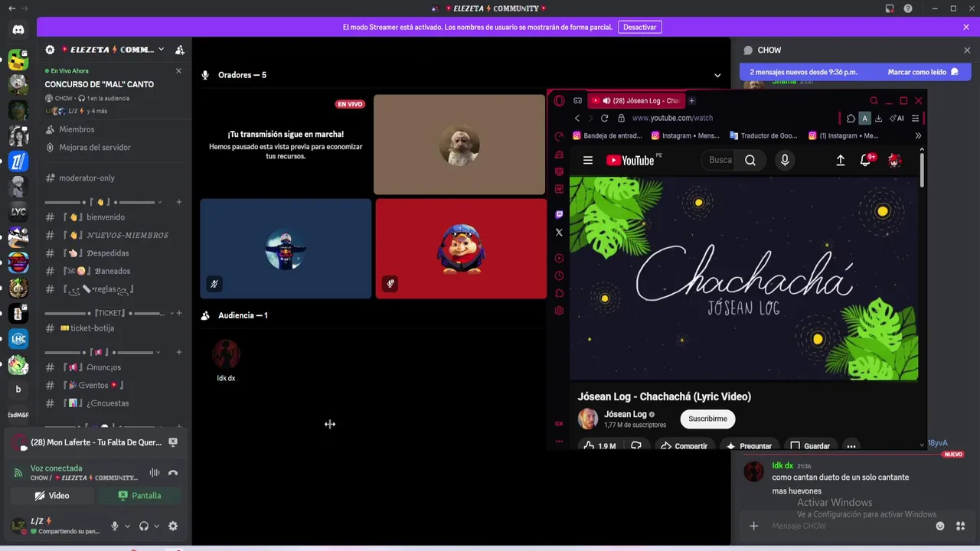The height and width of the screenshot is (551, 980).
Task: Open Discord user settings gear
Action: (173, 526)
